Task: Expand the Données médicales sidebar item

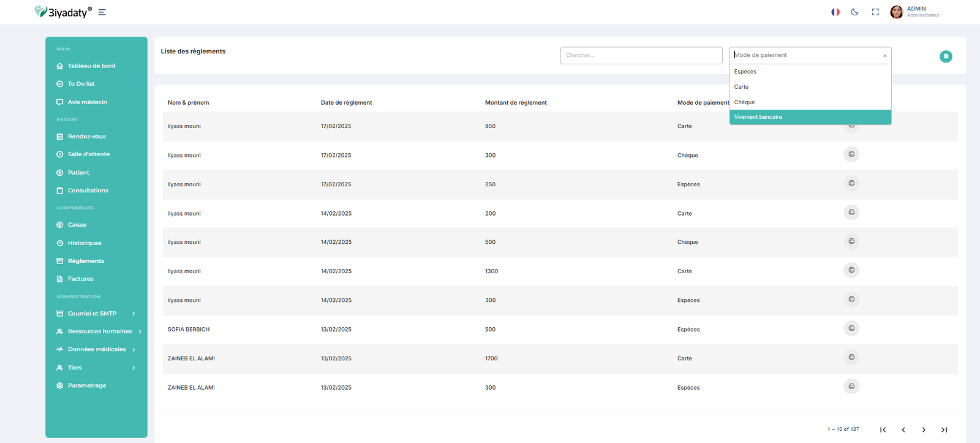Action: (97, 349)
